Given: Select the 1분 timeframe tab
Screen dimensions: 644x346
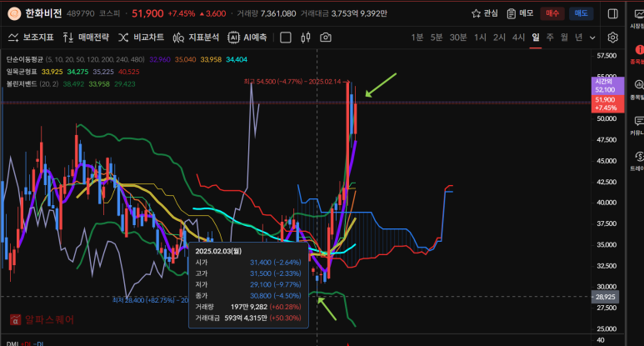Looking at the screenshot, I should (417, 38).
